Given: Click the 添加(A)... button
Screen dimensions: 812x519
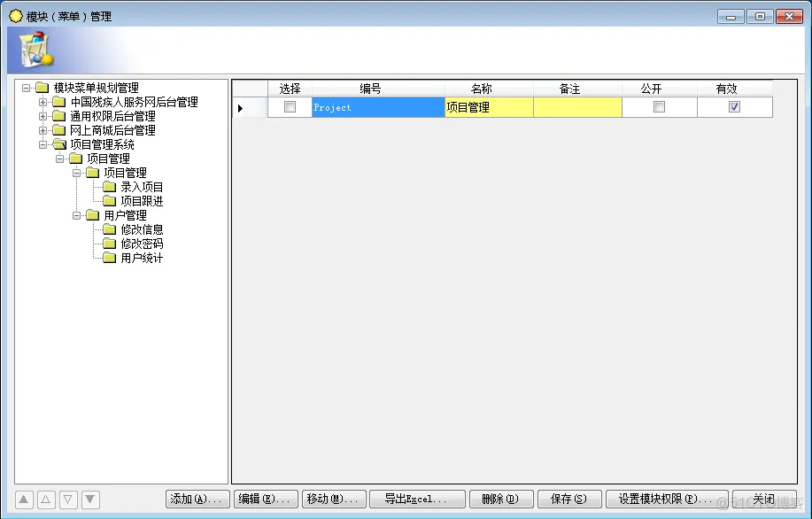Looking at the screenshot, I should (x=197, y=500).
